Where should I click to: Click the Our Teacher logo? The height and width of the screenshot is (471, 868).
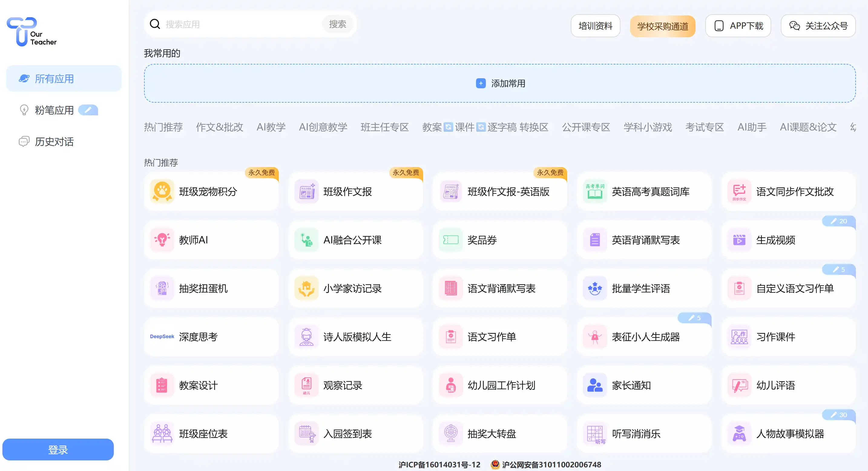point(32,31)
